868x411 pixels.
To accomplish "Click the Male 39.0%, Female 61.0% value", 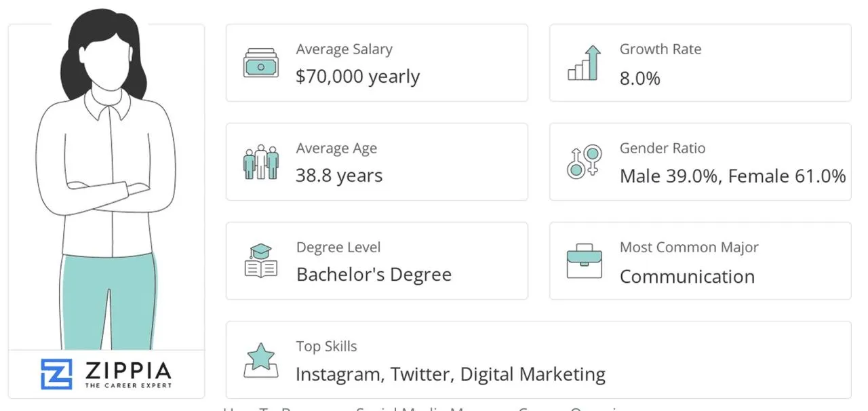I will click(732, 176).
